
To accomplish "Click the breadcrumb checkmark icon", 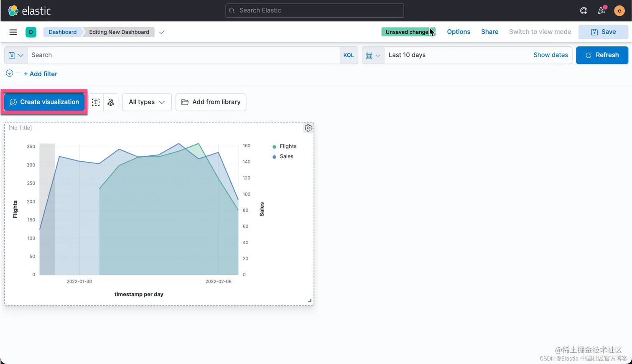I will 162,32.
